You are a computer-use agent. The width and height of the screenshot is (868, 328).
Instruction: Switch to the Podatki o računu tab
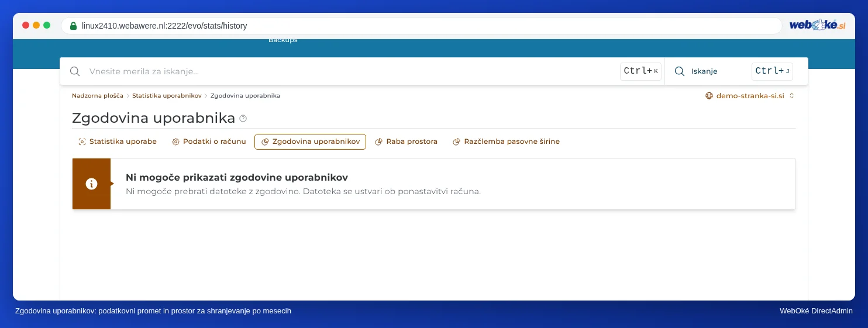(x=209, y=141)
